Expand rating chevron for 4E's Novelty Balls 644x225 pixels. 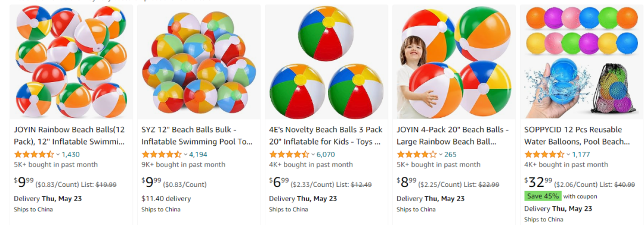click(314, 155)
